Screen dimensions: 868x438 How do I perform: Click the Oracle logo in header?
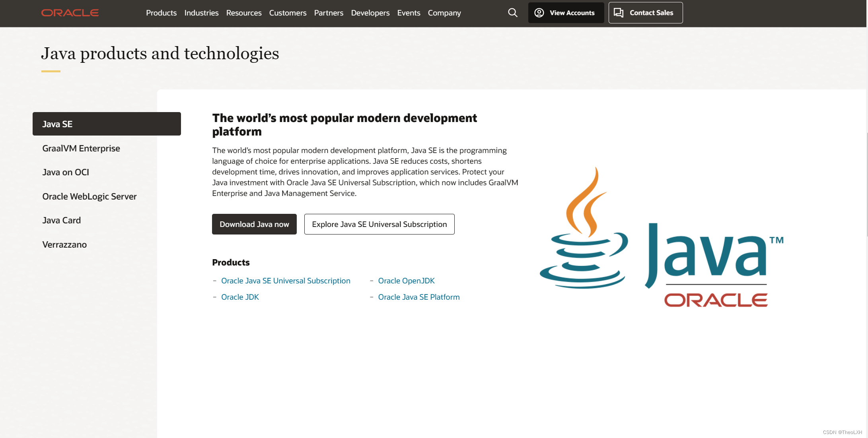(x=70, y=13)
